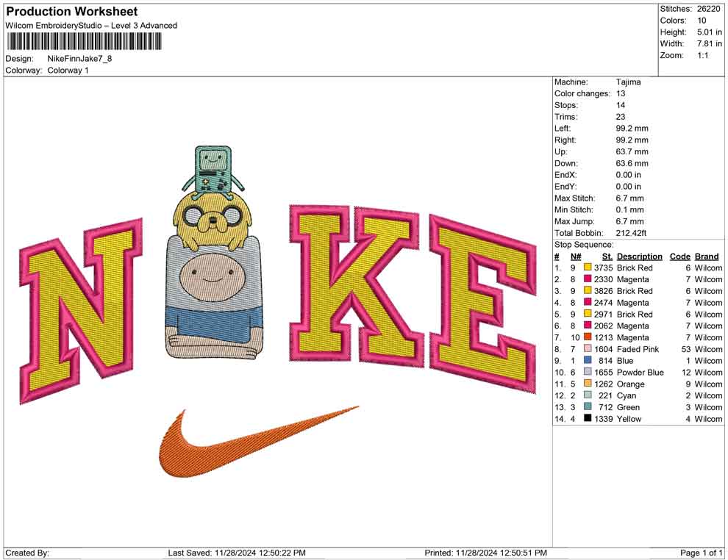Click the embroidered letter E in the design
728x560 pixels.
pos(483,304)
